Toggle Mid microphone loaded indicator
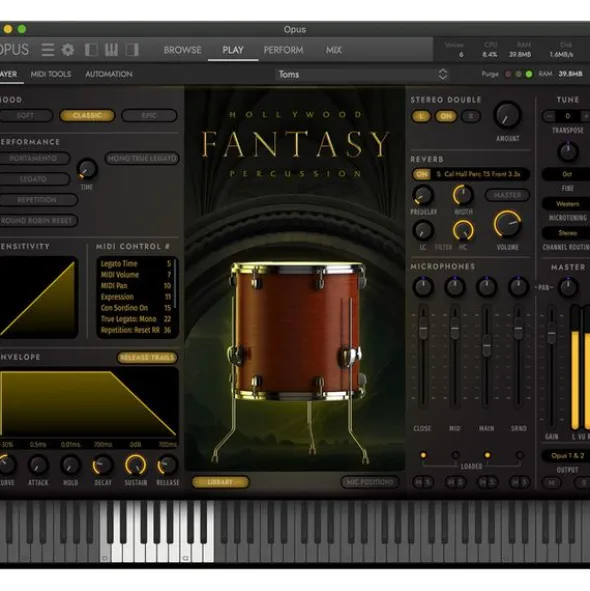Image resolution: width=590 pixels, height=591 pixels. coord(455,455)
